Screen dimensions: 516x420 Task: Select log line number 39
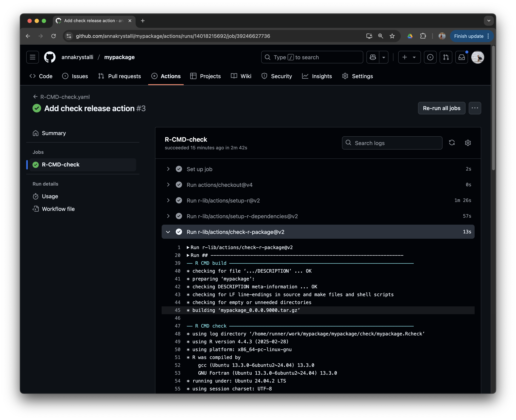(178, 263)
